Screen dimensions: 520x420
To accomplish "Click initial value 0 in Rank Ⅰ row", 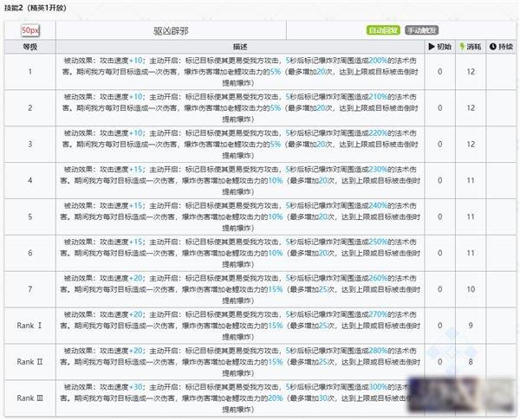I will click(439, 326).
